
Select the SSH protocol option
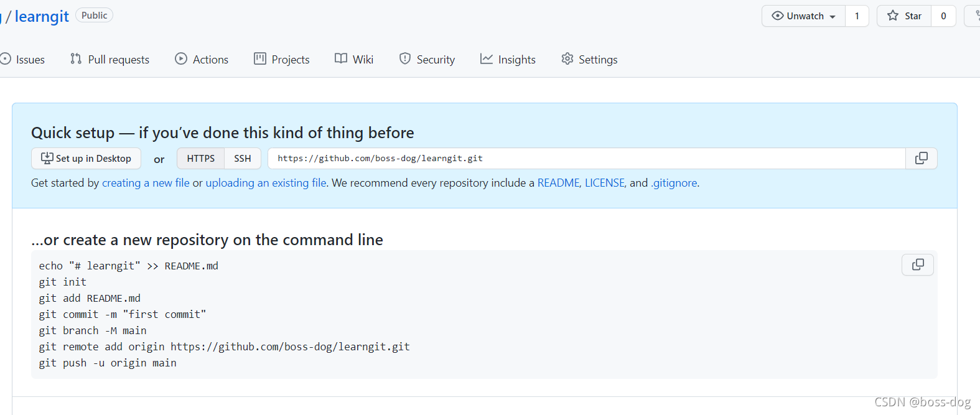click(x=243, y=159)
